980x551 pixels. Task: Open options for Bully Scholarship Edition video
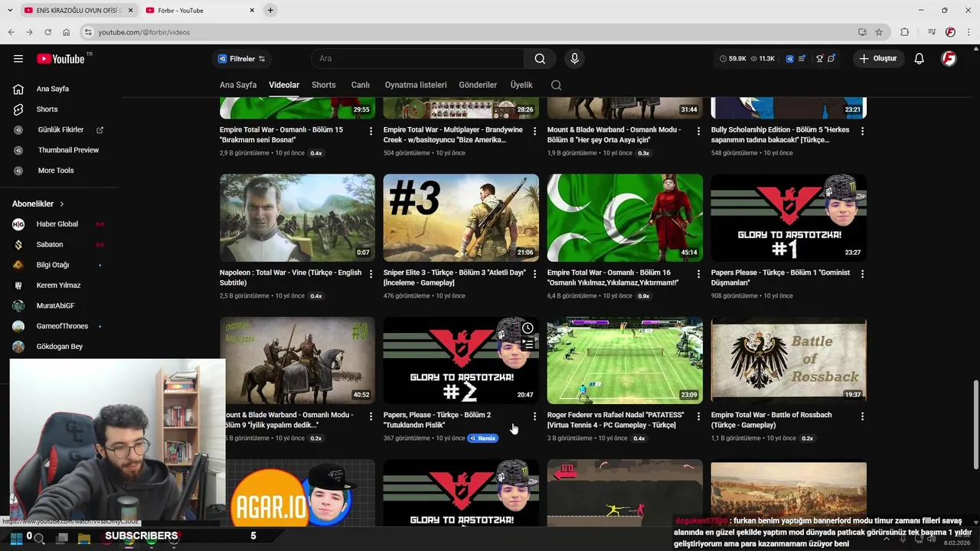point(862,131)
